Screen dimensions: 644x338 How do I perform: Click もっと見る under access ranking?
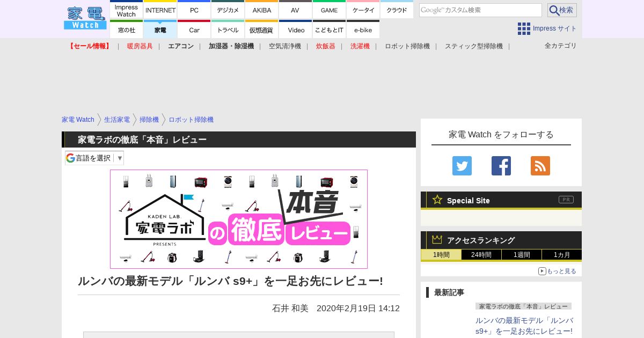(557, 271)
